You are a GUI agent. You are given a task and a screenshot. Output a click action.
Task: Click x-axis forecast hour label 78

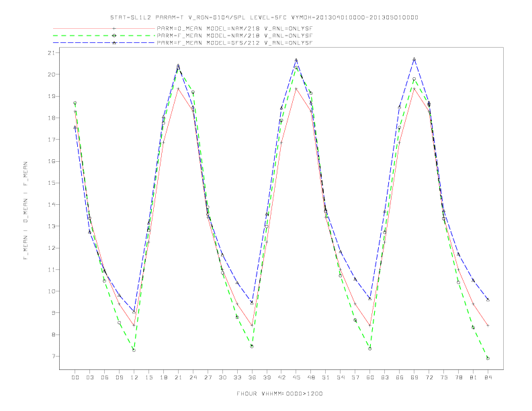[458, 377]
